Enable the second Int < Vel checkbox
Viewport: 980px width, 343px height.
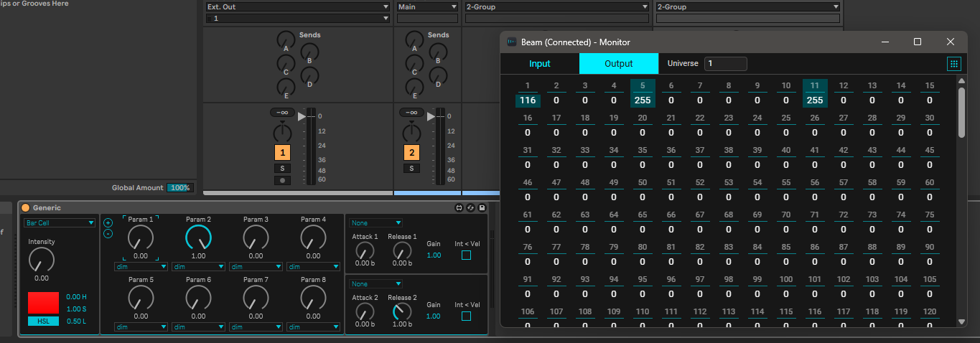coord(466,316)
